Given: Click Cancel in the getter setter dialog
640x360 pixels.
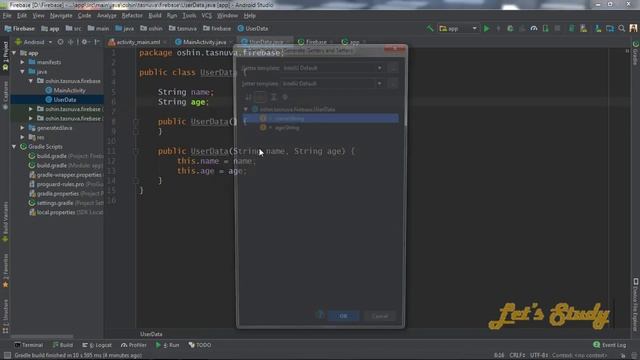Looking at the screenshot, I should (x=380, y=316).
